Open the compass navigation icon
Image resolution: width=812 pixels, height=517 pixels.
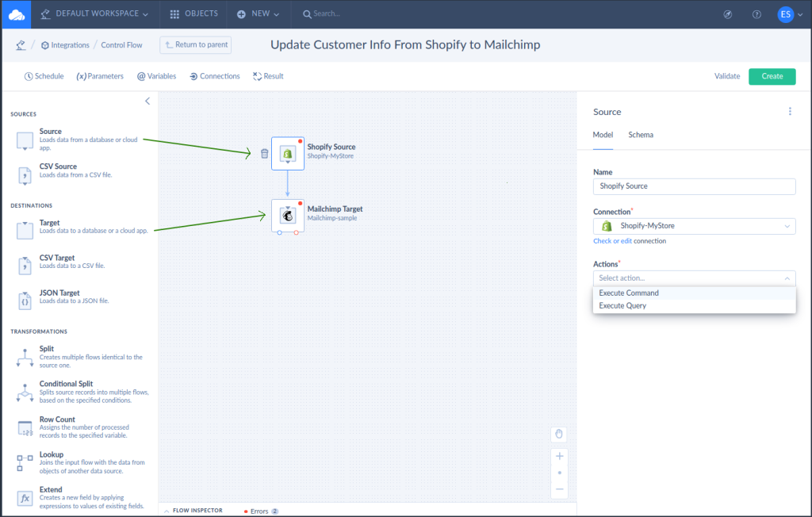[728, 14]
